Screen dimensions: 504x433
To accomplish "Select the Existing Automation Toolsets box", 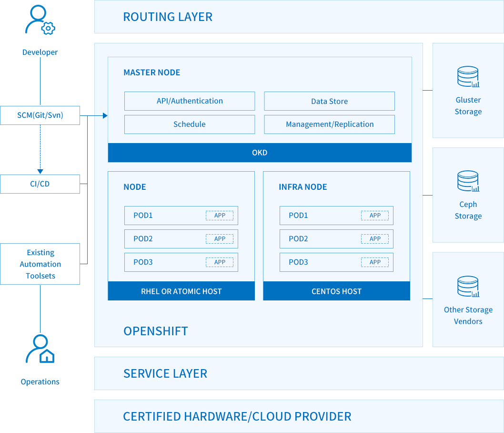I will coord(40,264).
